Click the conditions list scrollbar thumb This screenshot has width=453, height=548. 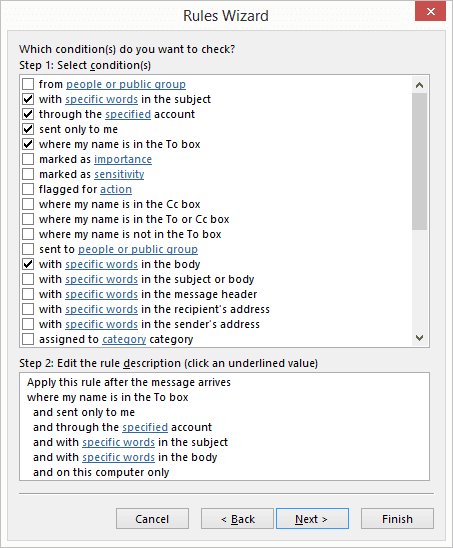(419, 161)
